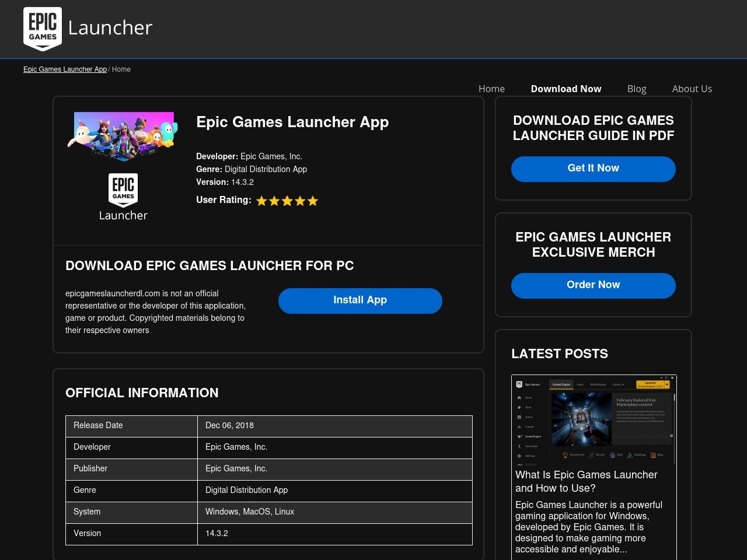The width and height of the screenshot is (747, 560).
Task: Click 'Epic Games Launcher Exclusive Merch' heading
Action: pos(594,244)
